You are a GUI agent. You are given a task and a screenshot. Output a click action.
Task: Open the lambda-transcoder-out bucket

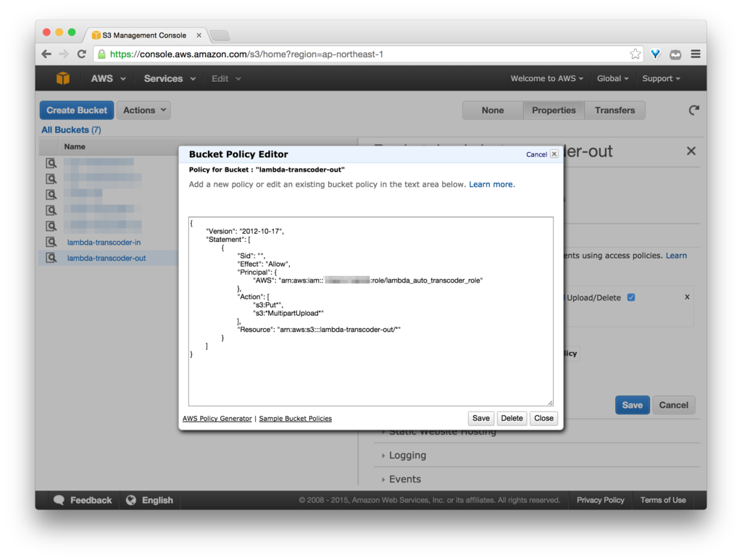click(107, 258)
